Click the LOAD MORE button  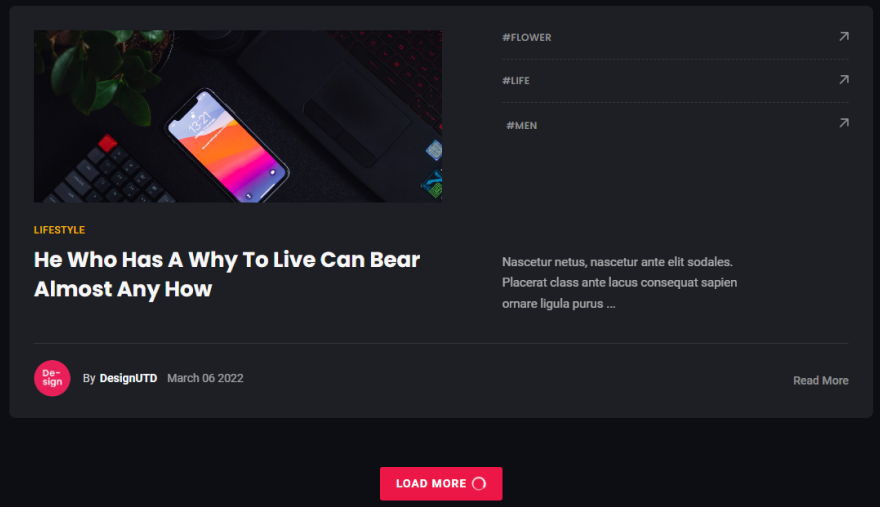tap(441, 483)
